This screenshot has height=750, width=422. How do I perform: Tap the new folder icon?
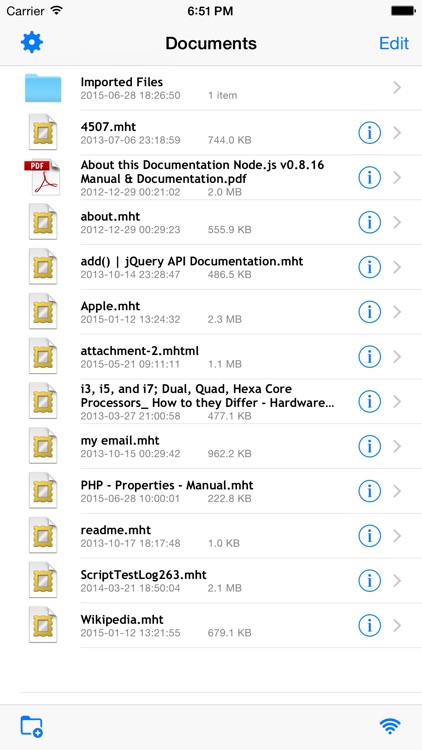coord(32,726)
